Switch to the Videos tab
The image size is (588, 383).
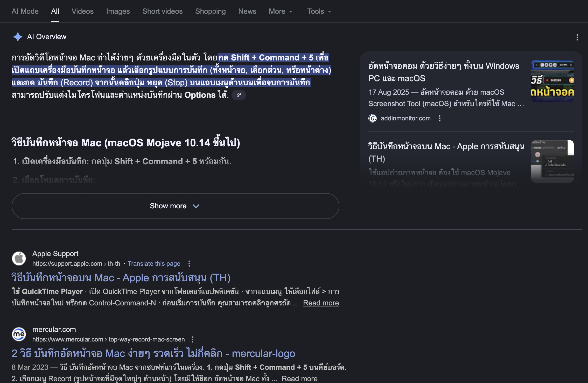click(x=82, y=11)
